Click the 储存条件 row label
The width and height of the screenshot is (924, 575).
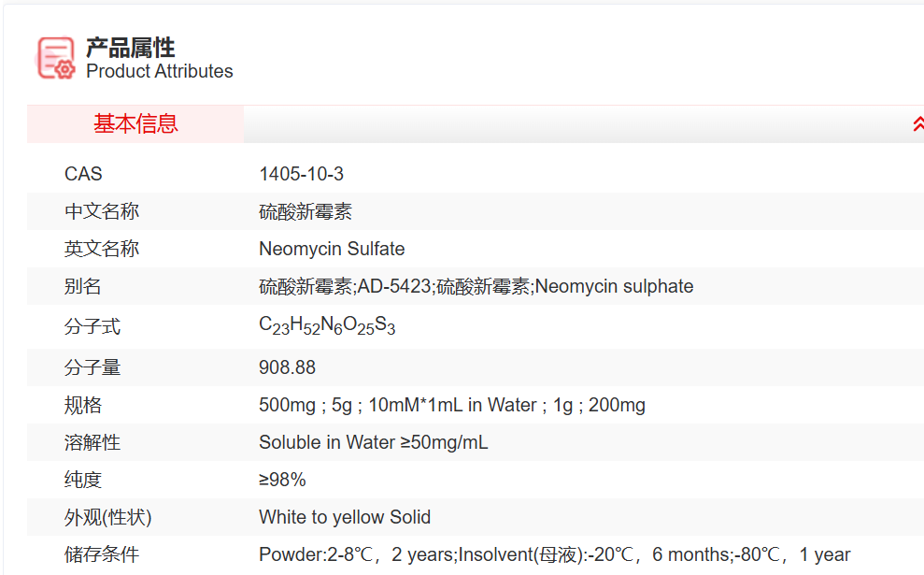click(101, 555)
